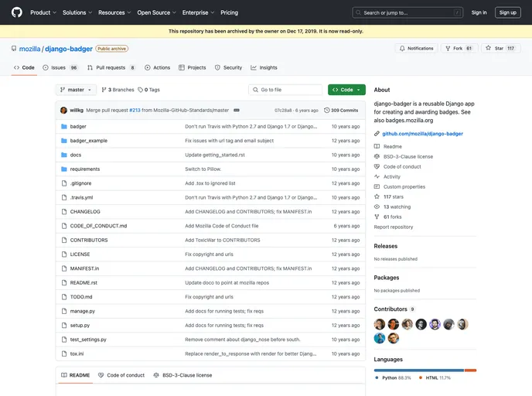This screenshot has height=396, width=532.
Task: Open pull request #213 link
Action: point(135,111)
